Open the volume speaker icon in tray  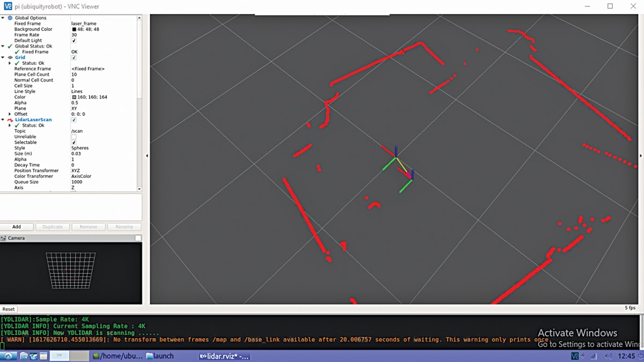click(609, 356)
